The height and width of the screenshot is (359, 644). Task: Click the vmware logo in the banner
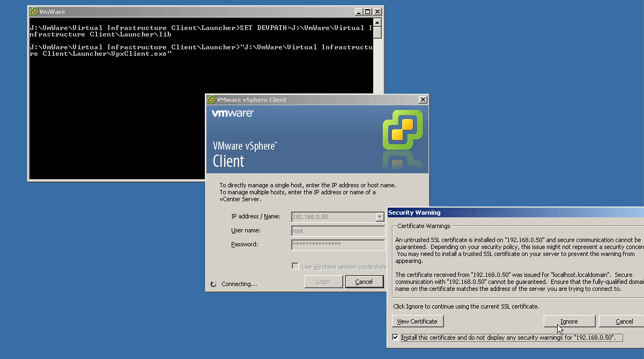232,114
